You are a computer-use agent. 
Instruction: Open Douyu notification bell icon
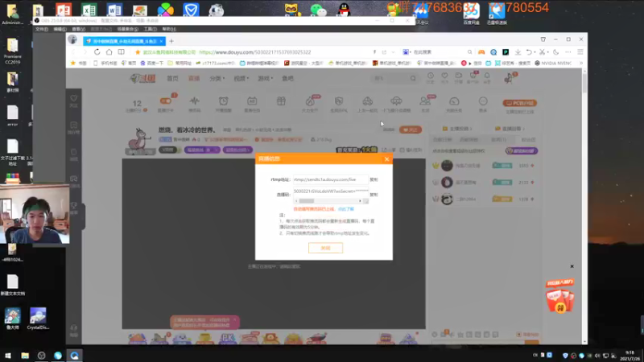click(487, 77)
